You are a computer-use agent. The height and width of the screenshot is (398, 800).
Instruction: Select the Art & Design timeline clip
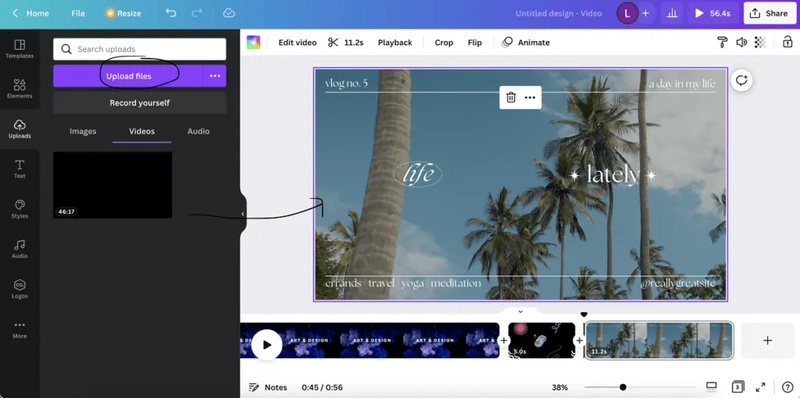point(370,340)
